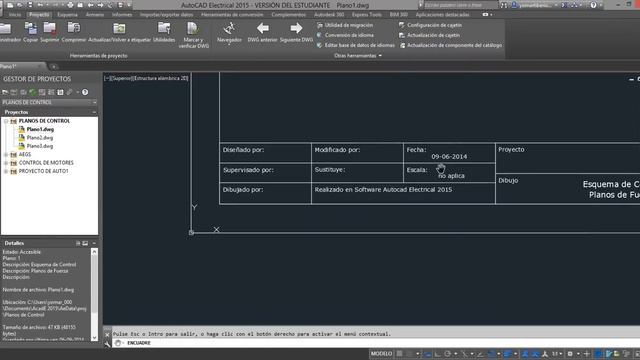Viewport: 640px width, 360px height.
Task: Click the viewport controls label [-][Superior]
Action: pyautogui.click(x=146, y=78)
